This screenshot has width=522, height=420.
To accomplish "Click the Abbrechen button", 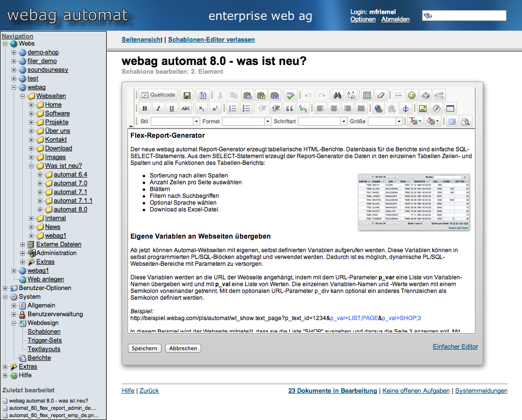I will [x=183, y=348].
